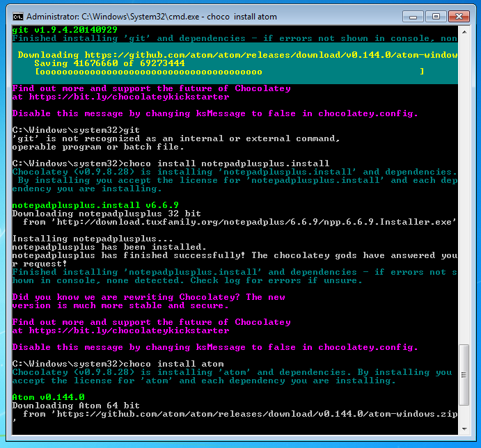Click 'Downloading notepadplusplus 32 bit' line
Image resolution: width=481 pixels, height=448 pixels.
click(x=107, y=214)
